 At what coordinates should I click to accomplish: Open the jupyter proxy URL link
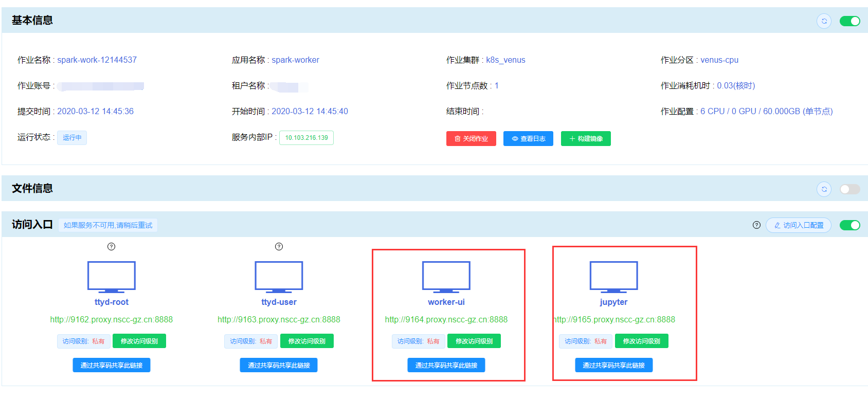(614, 320)
